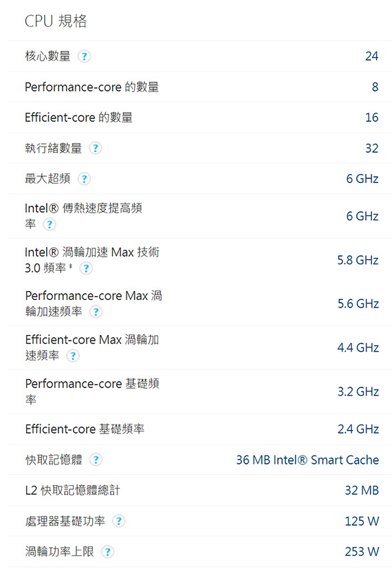Open help icon beside 渦輪功率上限

tap(107, 552)
